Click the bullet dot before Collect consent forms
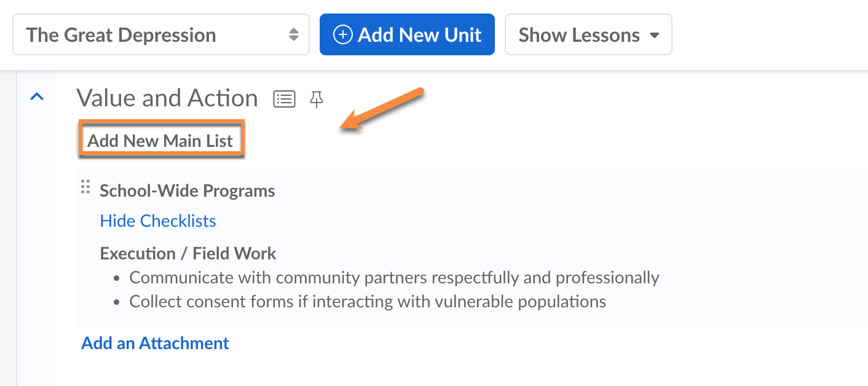868x386 pixels. [117, 302]
